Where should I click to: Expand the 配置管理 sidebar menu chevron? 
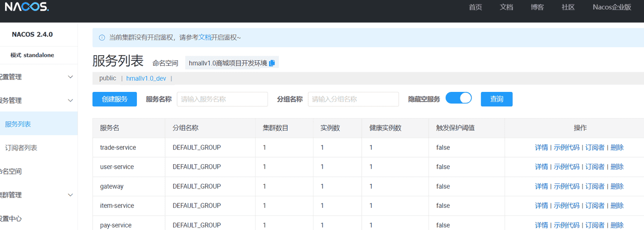pos(70,77)
